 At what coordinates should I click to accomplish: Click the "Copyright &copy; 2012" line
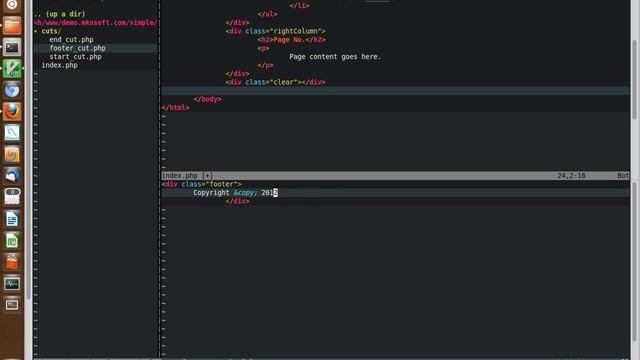point(236,193)
